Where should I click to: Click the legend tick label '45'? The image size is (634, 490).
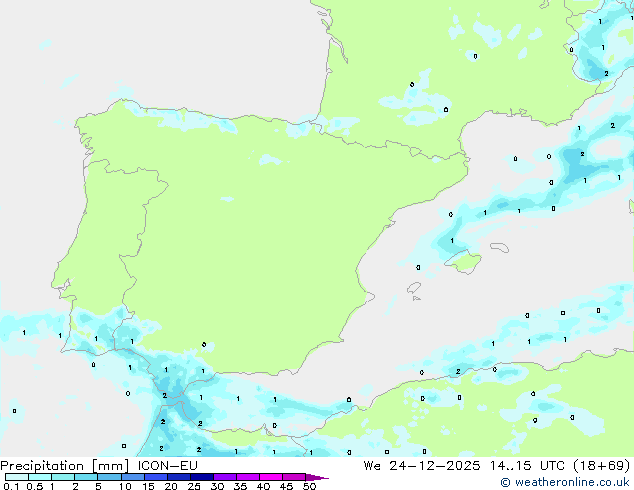(286, 486)
